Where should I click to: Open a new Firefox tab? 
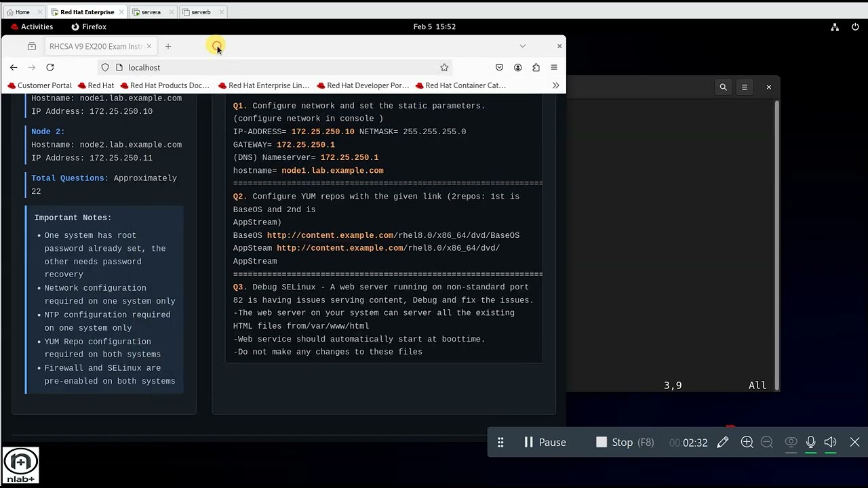coord(168,46)
